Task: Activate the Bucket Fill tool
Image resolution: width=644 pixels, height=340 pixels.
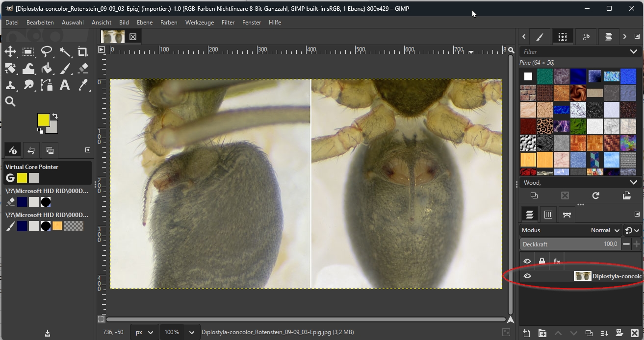Action: [x=47, y=69]
